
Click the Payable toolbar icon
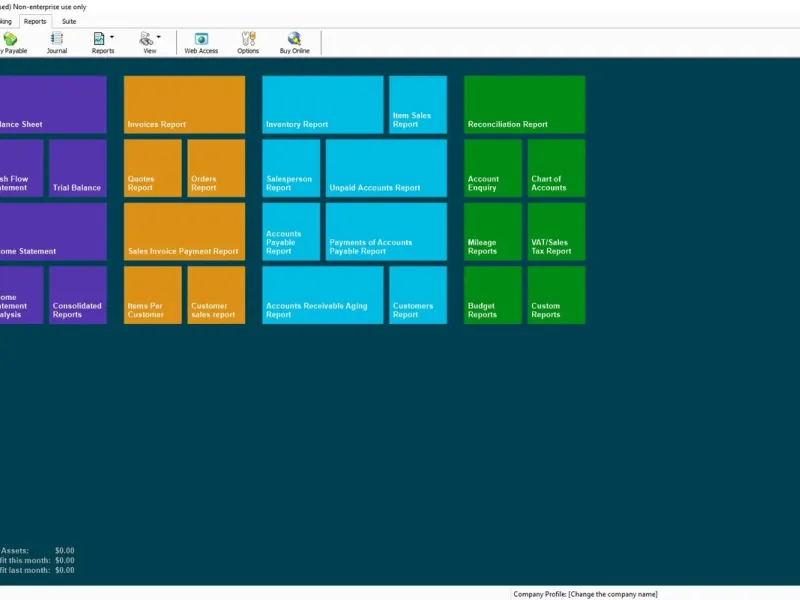[x=12, y=43]
